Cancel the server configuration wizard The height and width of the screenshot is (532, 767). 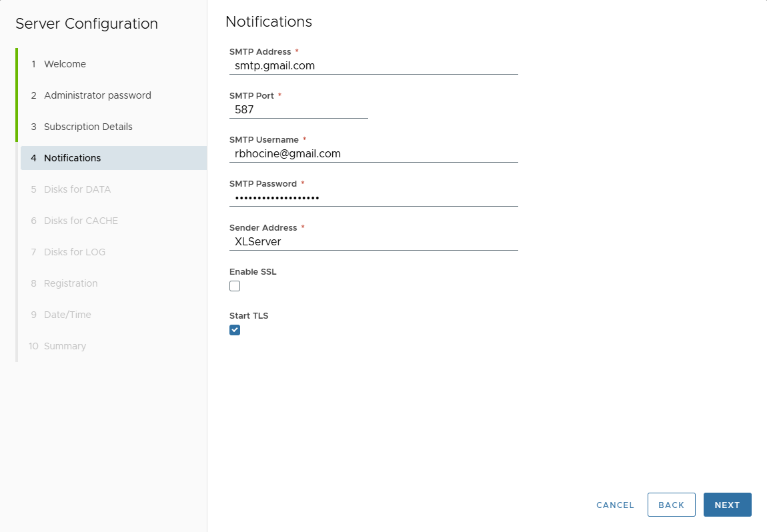[x=614, y=505]
